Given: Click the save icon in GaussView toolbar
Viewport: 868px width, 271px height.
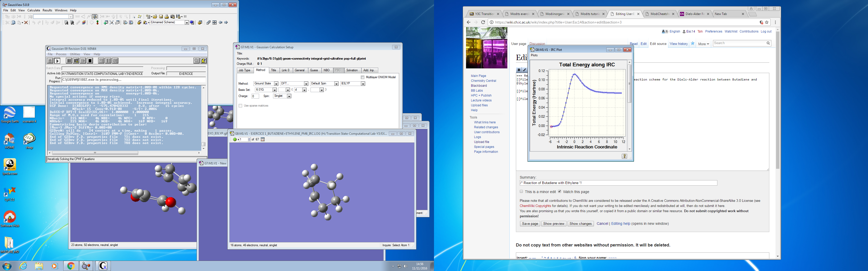Looking at the screenshot, I should tap(161, 17).
